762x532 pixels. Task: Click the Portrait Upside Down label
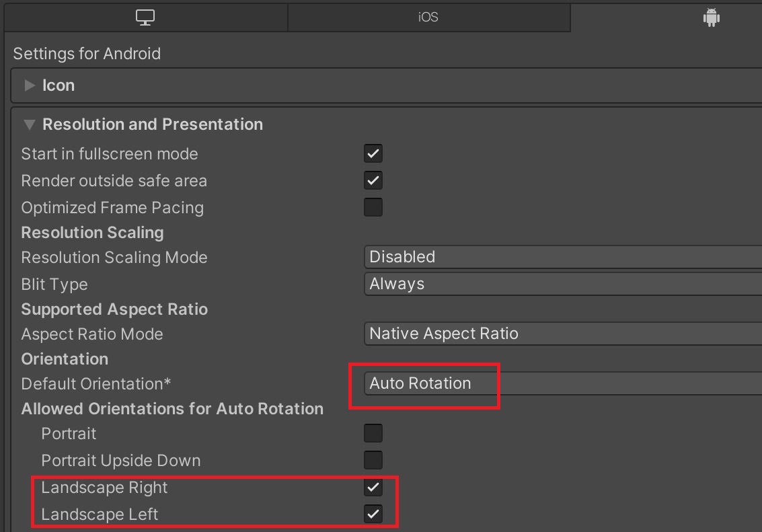(x=121, y=461)
